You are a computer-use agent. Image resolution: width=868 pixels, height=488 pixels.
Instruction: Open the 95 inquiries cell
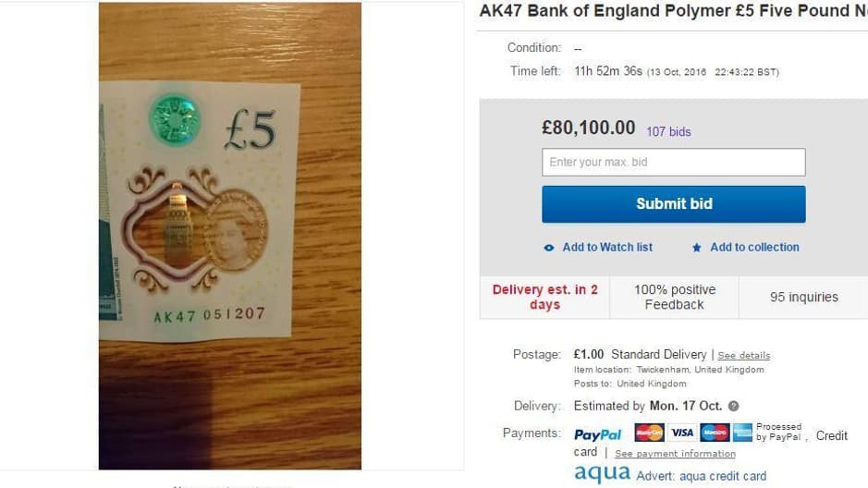click(x=803, y=297)
